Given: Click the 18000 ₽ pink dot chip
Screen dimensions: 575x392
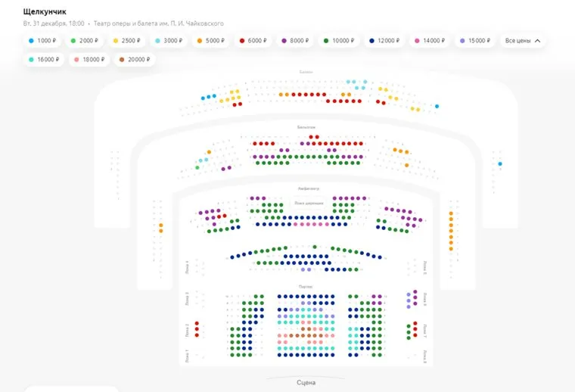Looking at the screenshot, I should [x=89, y=59].
